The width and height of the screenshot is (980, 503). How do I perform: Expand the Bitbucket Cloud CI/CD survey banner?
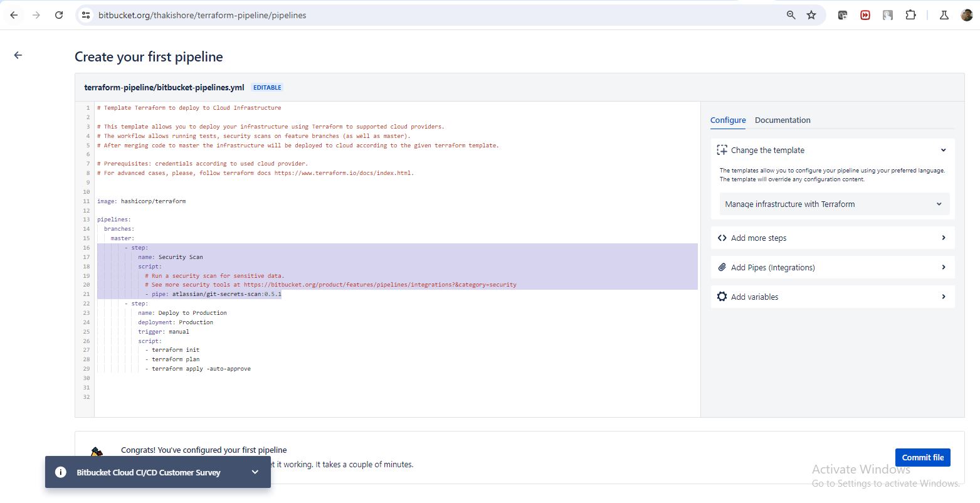click(x=255, y=472)
